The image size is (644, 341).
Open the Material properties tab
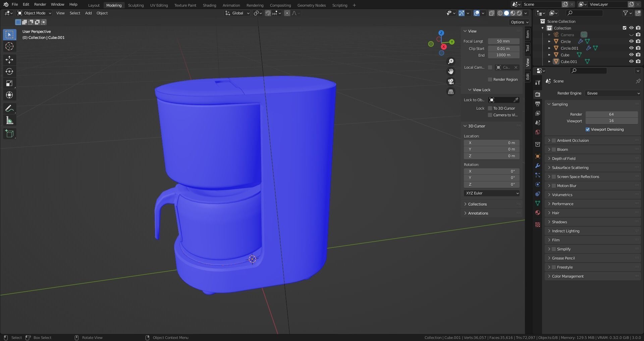coord(538,213)
